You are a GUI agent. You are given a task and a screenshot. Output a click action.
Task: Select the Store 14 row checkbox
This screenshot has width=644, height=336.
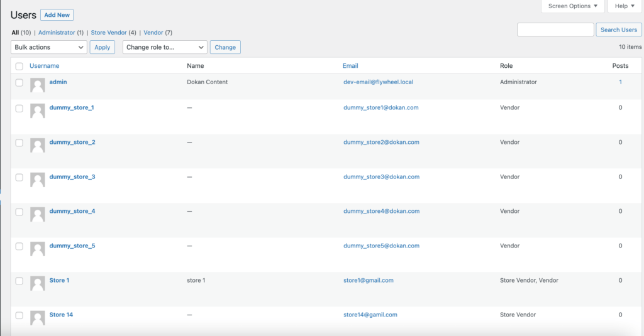pyautogui.click(x=19, y=315)
